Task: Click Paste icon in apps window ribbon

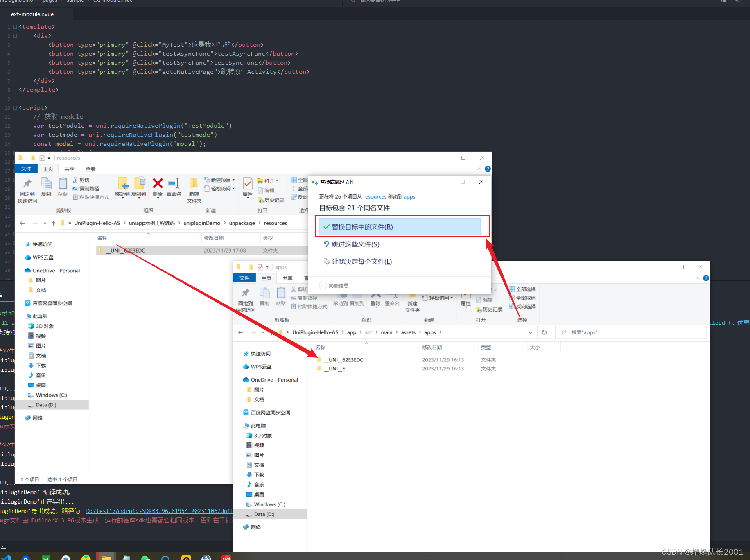Action: pyautogui.click(x=281, y=297)
